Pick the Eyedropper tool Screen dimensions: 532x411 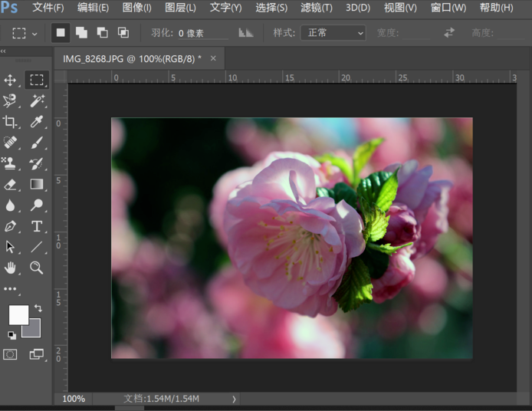click(36, 122)
